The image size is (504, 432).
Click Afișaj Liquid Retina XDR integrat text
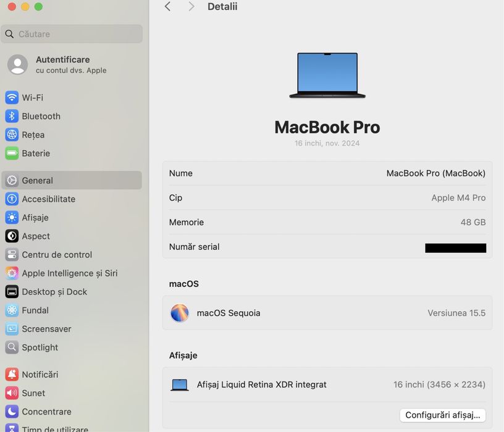[262, 384]
